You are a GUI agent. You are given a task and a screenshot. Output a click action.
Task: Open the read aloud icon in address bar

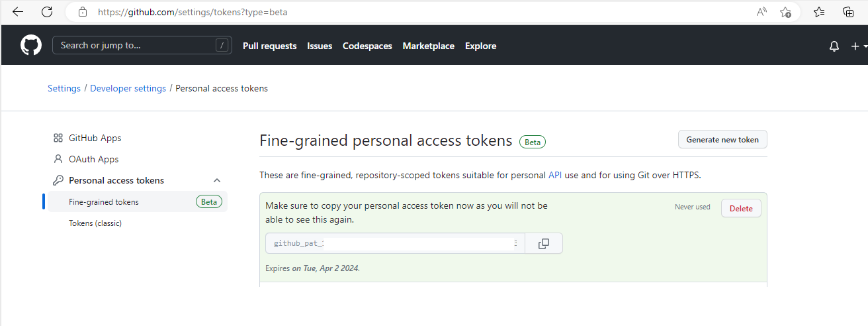pyautogui.click(x=762, y=12)
